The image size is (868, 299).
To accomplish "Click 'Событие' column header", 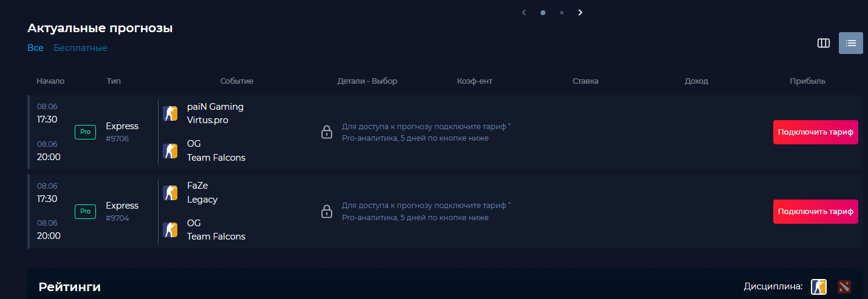I will click(237, 81).
